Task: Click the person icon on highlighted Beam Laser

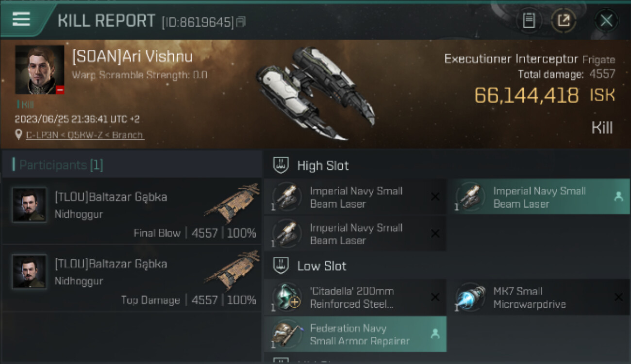Action: pos(618,197)
